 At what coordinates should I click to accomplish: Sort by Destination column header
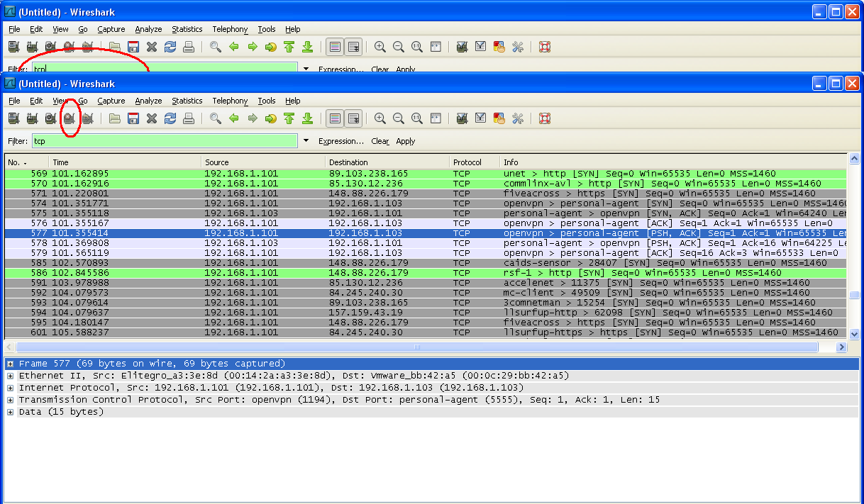[387, 162]
